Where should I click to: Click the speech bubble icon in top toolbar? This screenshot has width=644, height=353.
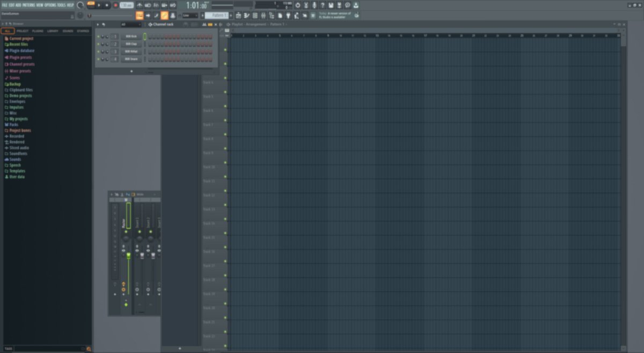347,5
